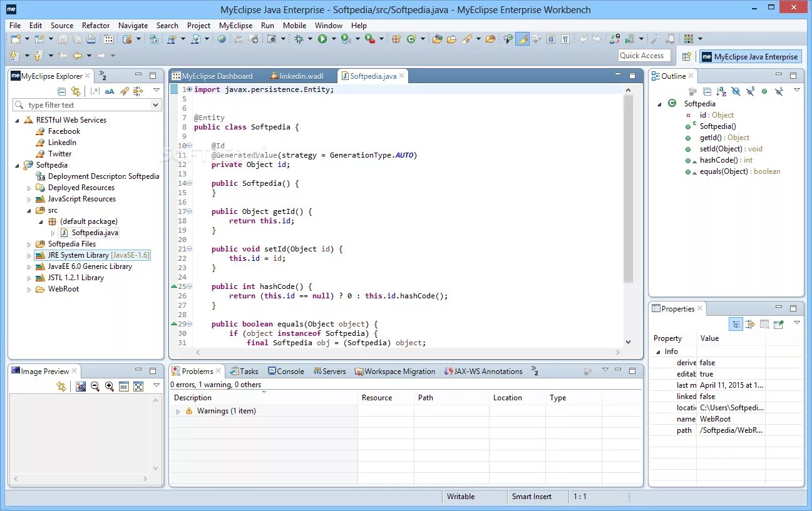The image size is (812, 511).
Task: Click the Back navigation arrow
Action: (x=77, y=56)
